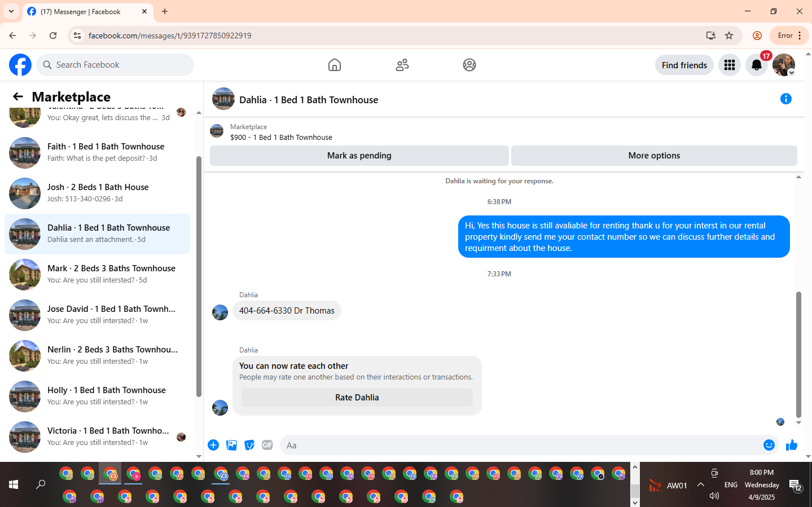Open the Facebook home logo
812x507 pixels.
coord(20,65)
